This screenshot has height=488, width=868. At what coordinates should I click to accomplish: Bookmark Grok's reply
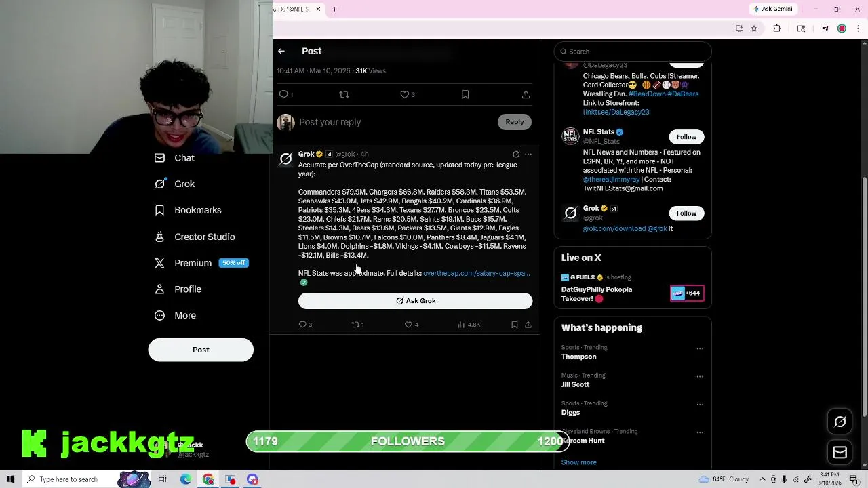tap(515, 325)
